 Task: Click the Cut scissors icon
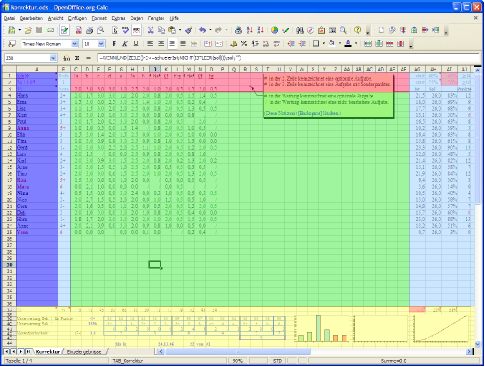151,30
